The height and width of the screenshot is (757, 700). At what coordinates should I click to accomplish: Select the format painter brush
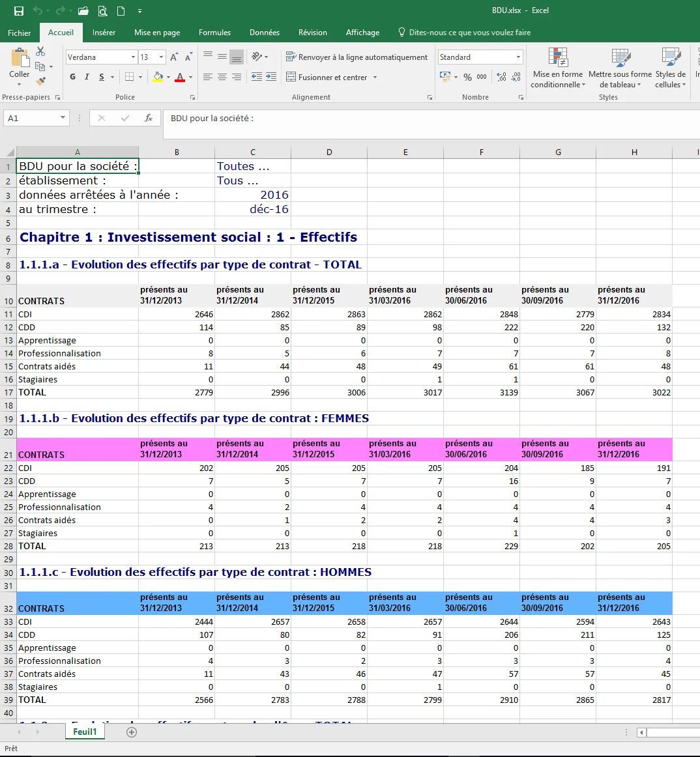pyautogui.click(x=40, y=81)
